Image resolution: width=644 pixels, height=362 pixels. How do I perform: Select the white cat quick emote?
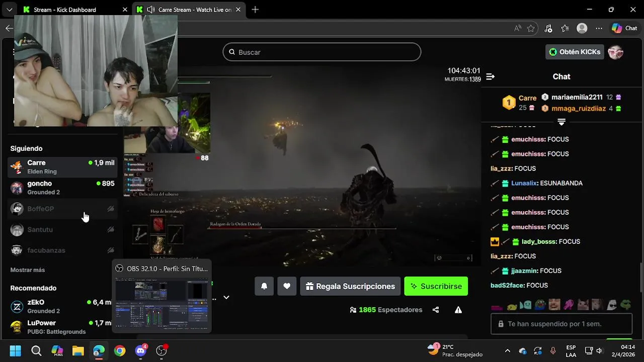[x=583, y=305]
